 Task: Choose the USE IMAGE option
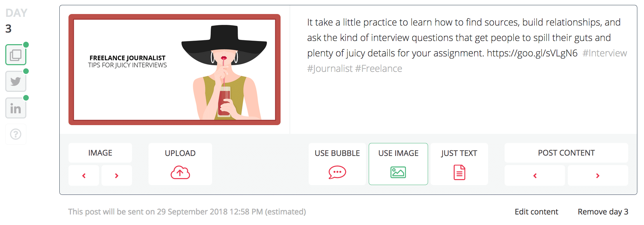pyautogui.click(x=398, y=153)
